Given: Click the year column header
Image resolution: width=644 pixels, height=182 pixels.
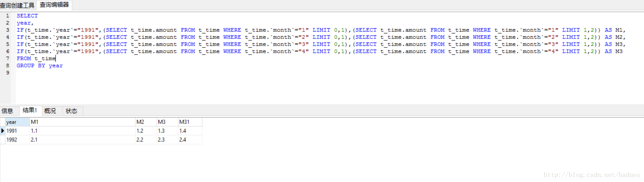Looking at the screenshot, I should 17,122.
